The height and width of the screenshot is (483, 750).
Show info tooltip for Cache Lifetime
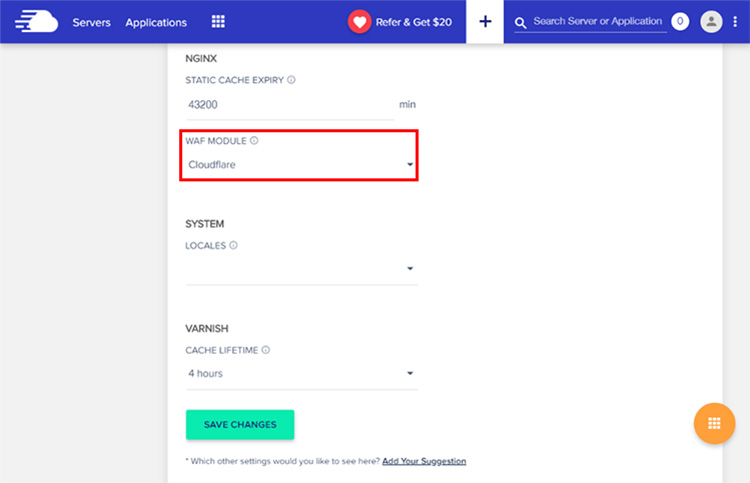pyautogui.click(x=266, y=350)
